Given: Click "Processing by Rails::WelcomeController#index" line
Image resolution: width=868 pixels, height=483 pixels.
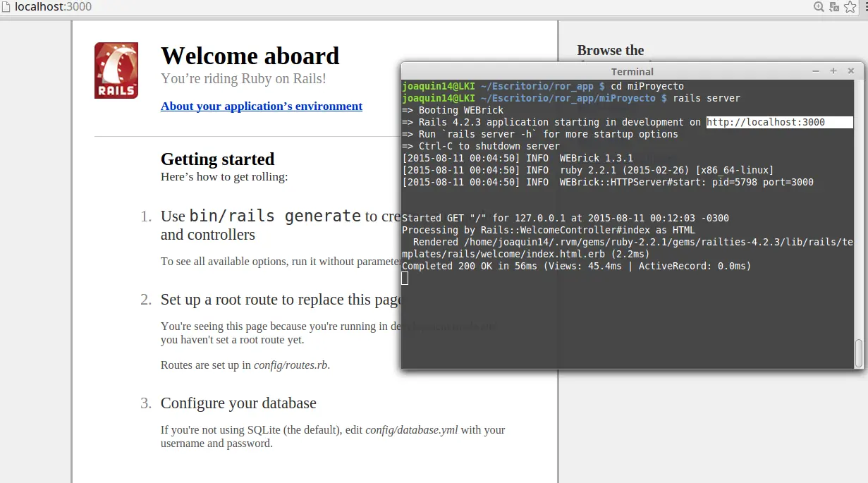Looking at the screenshot, I should coord(549,230).
